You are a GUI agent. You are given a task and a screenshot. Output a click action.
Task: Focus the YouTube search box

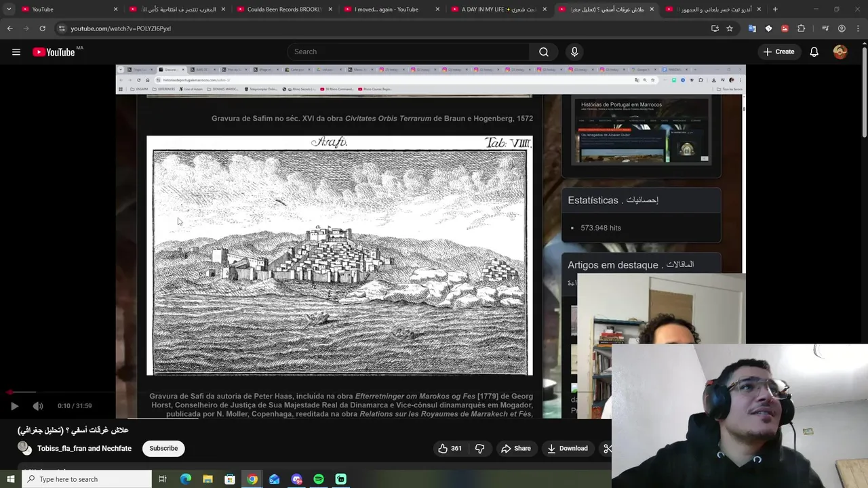[408, 52]
